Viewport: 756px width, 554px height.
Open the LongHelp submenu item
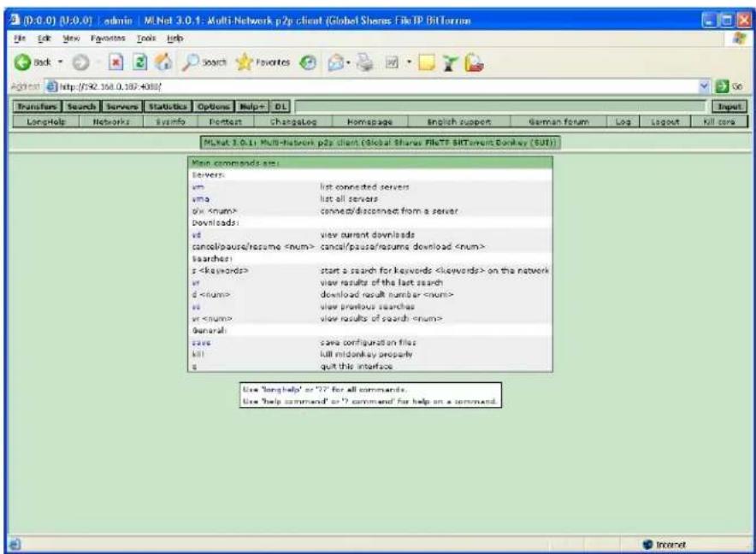click(46, 122)
